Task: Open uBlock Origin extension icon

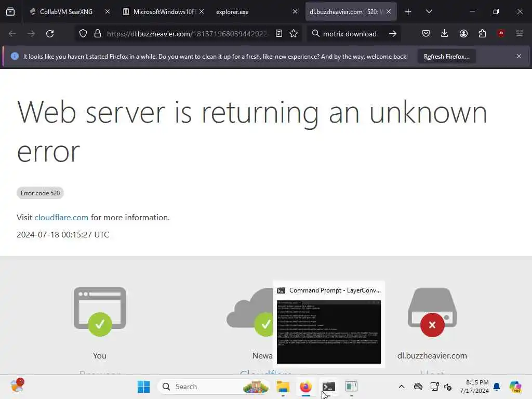Action: [x=501, y=33]
